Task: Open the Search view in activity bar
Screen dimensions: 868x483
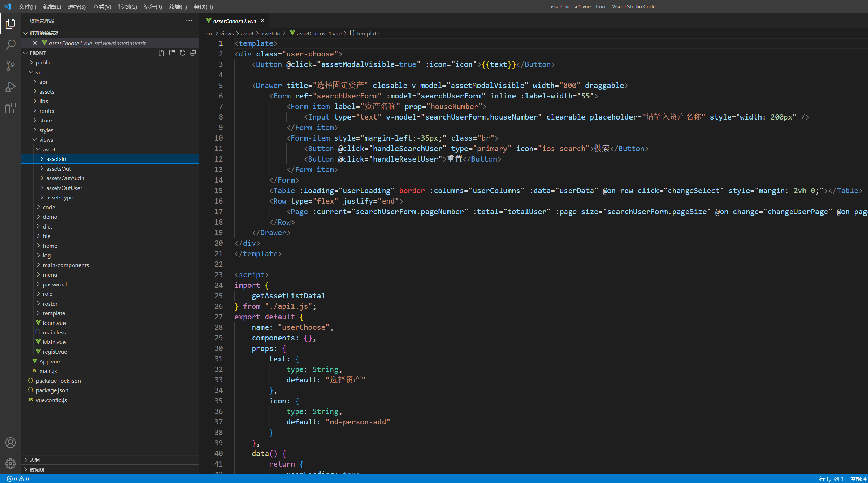Action: click(x=11, y=45)
